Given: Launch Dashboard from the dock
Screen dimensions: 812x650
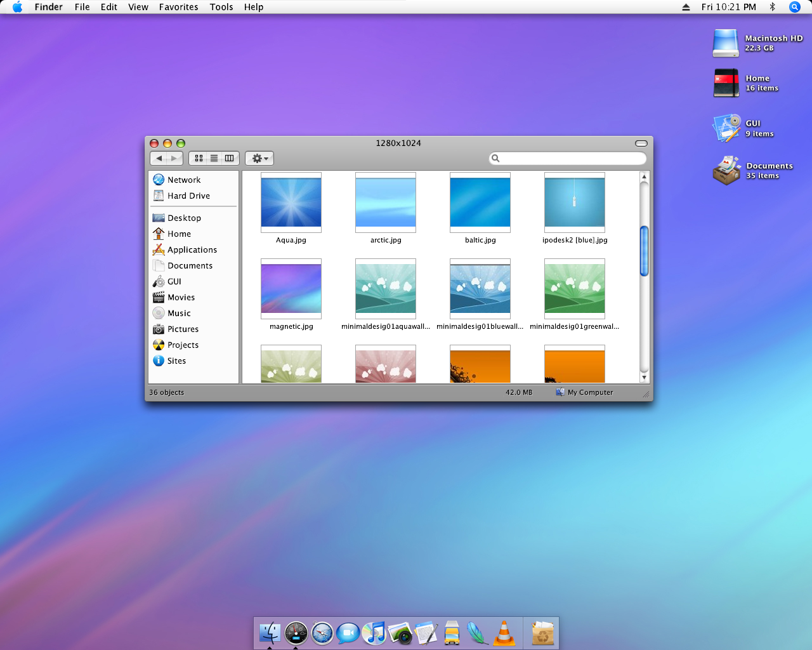Looking at the screenshot, I should pos(296,633).
